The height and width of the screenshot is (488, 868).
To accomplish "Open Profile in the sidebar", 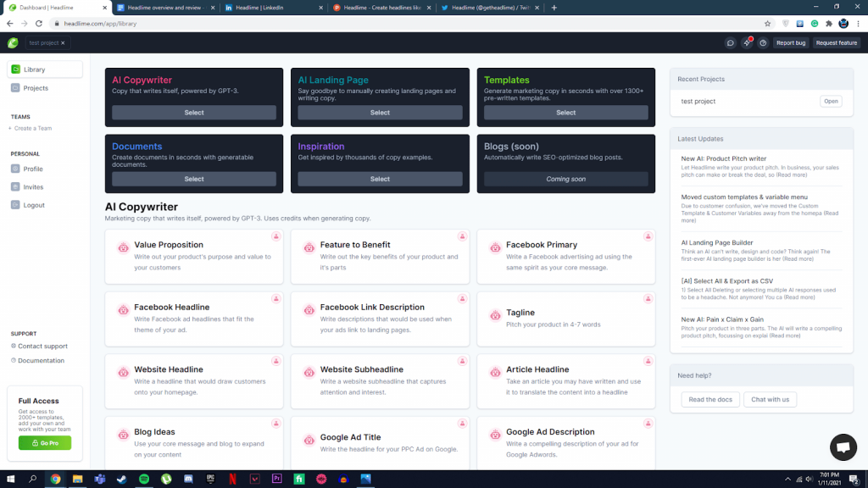I will 27,169.
